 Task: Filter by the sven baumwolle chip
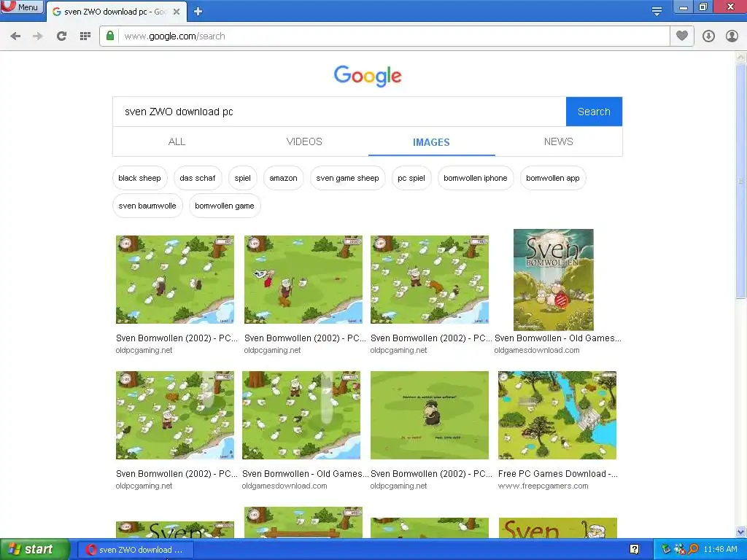[147, 206]
